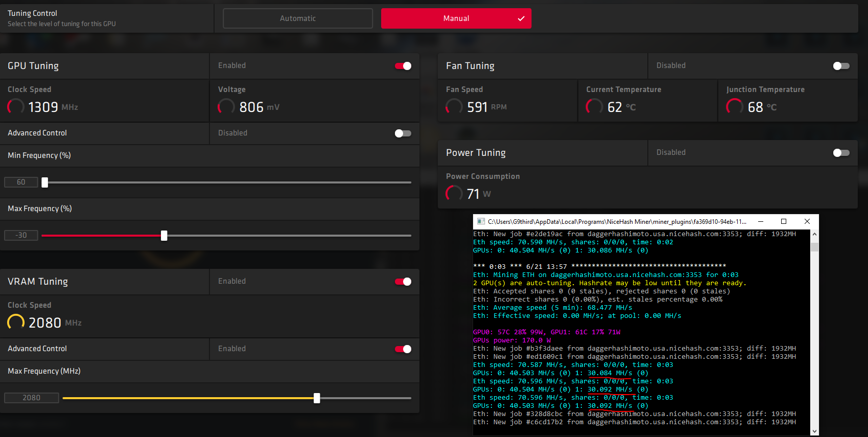The height and width of the screenshot is (437, 868).
Task: Click 'GPUs power: 170.0 W' console line
Action: click(x=512, y=340)
